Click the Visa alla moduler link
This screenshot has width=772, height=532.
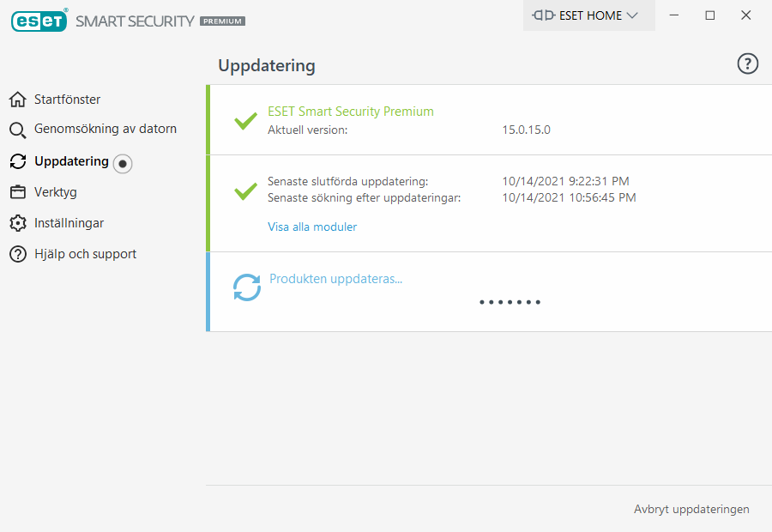pos(312,227)
